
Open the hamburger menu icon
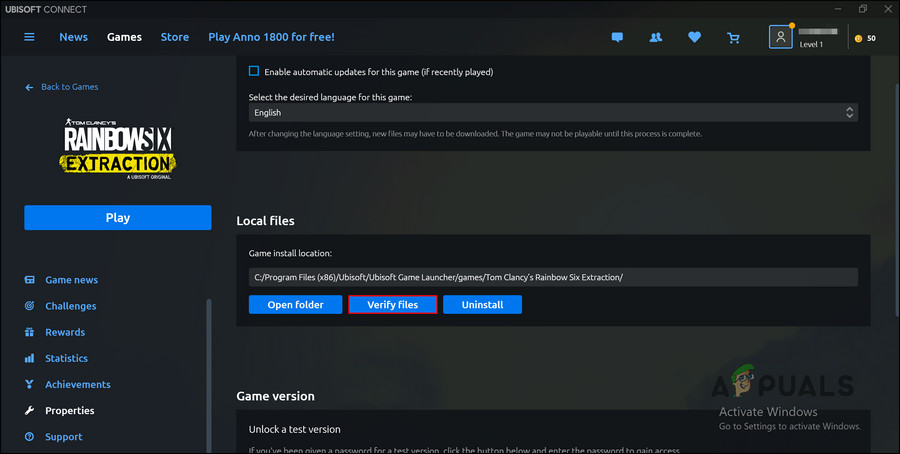coord(29,37)
